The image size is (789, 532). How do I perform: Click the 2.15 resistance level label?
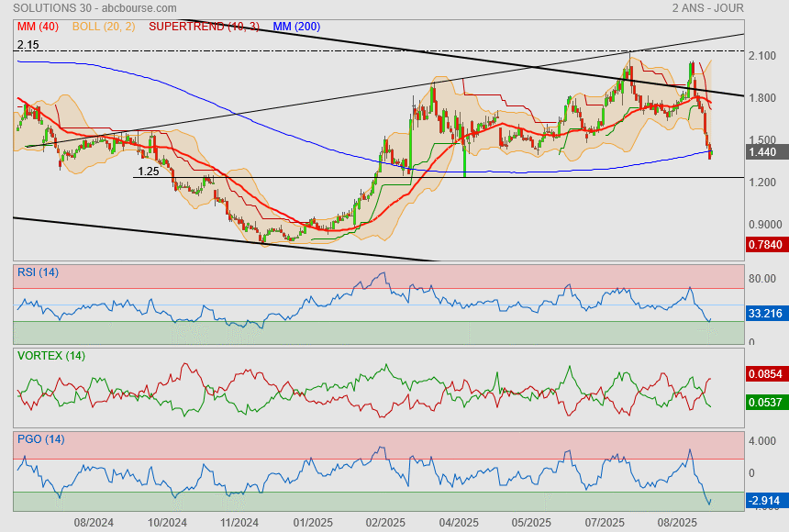pos(28,44)
